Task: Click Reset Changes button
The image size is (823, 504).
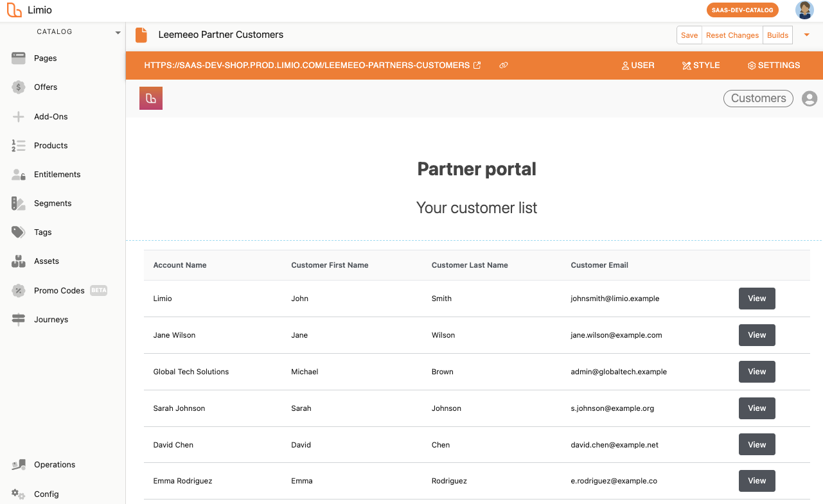Action: pyautogui.click(x=732, y=35)
